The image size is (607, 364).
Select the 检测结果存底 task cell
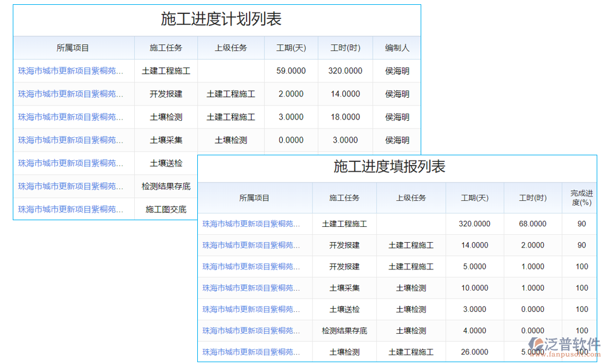tap(165, 186)
